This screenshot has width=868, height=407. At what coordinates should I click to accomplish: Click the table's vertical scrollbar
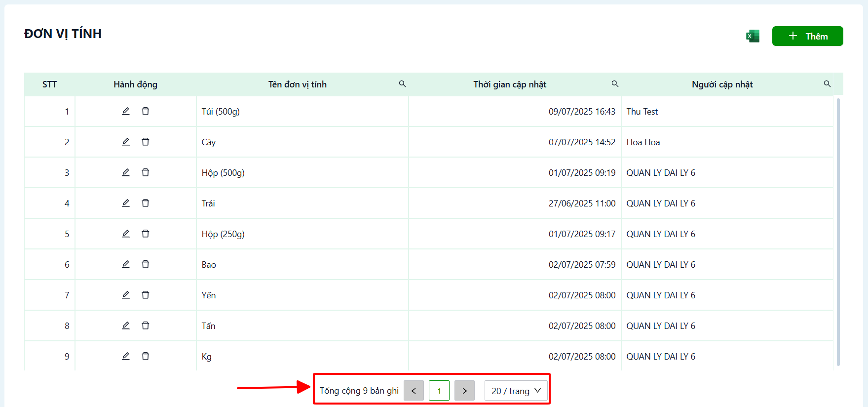838,232
